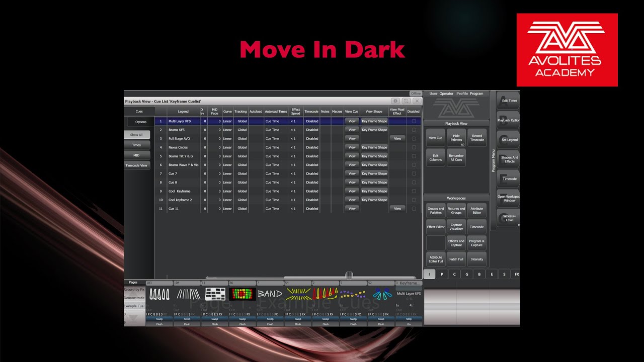Select the white block grid playback icon
644x362 pixels.
coord(215,295)
